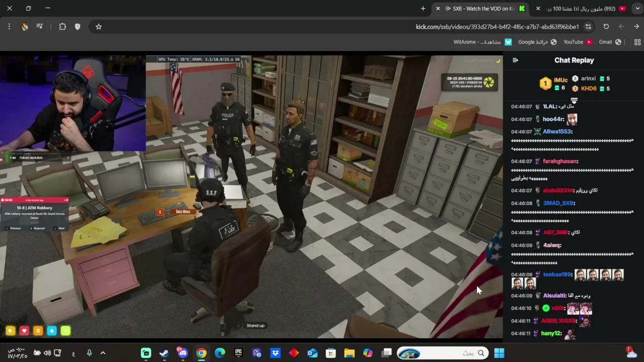Click chat username hoo44r
Screen dimensions: 644x362
pos(553,119)
